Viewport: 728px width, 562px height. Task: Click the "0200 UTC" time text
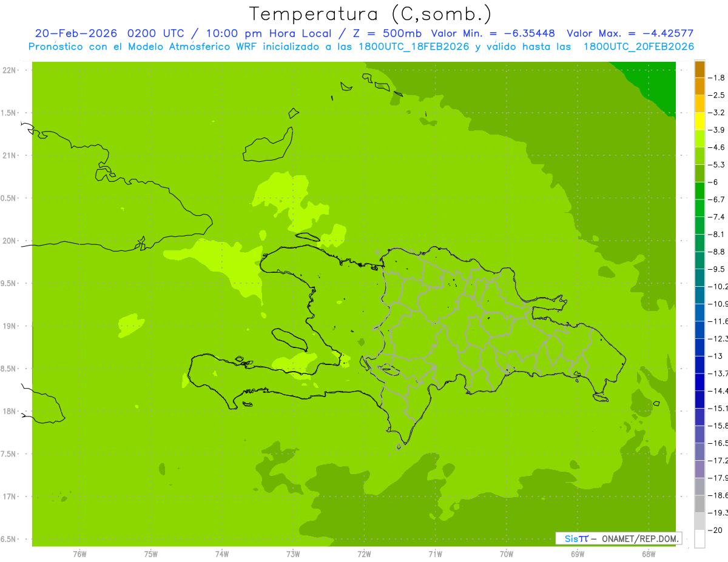coord(157,33)
